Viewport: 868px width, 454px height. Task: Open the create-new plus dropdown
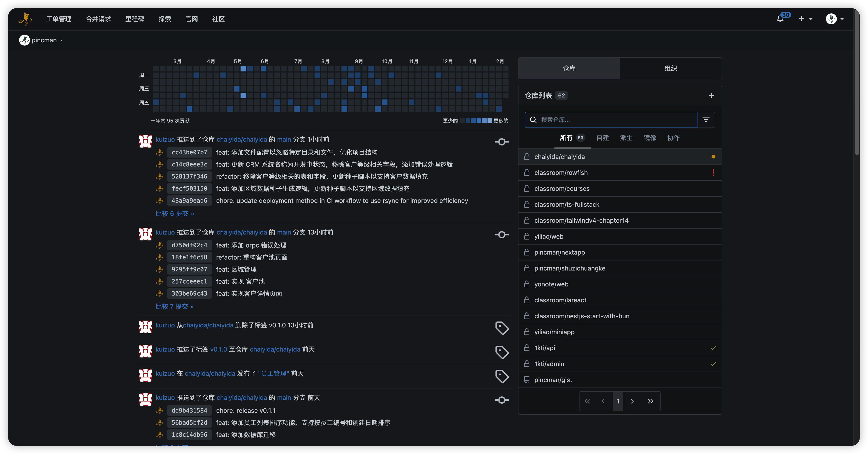click(x=805, y=19)
